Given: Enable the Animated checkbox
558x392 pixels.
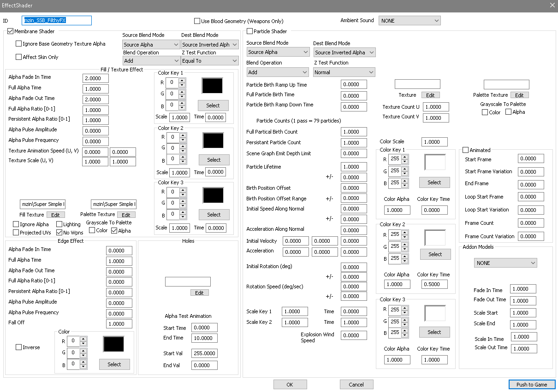Looking at the screenshot, I should [x=465, y=150].
